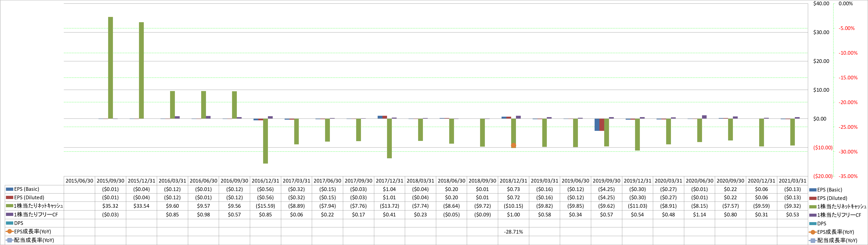Select the 2020/06/30 column header
The image size is (868, 245).
coord(700,181)
